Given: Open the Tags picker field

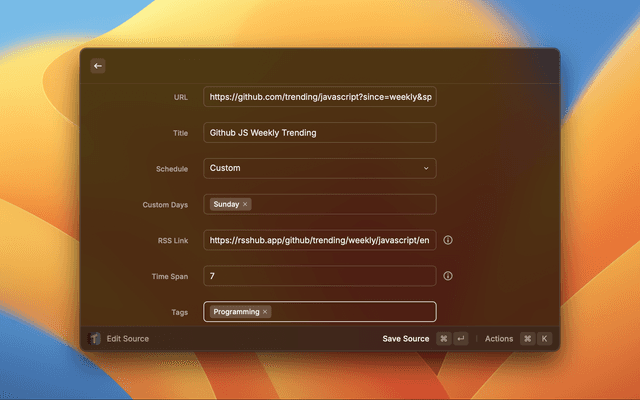Looking at the screenshot, I should point(350,312).
